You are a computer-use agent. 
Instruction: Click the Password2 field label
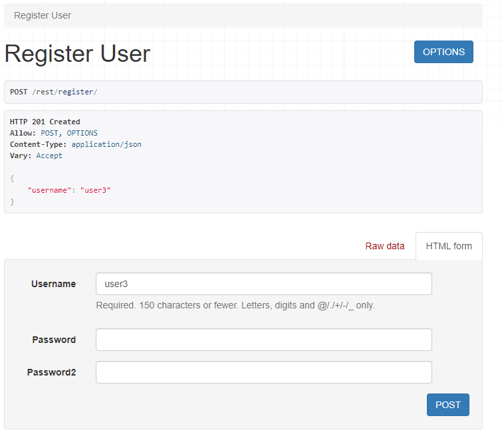click(51, 372)
